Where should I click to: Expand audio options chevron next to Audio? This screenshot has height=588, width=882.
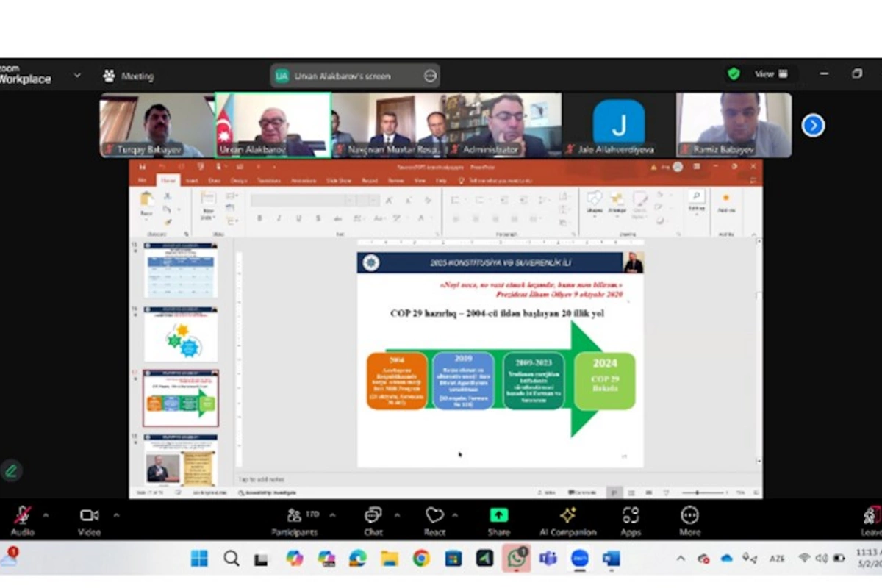46,515
